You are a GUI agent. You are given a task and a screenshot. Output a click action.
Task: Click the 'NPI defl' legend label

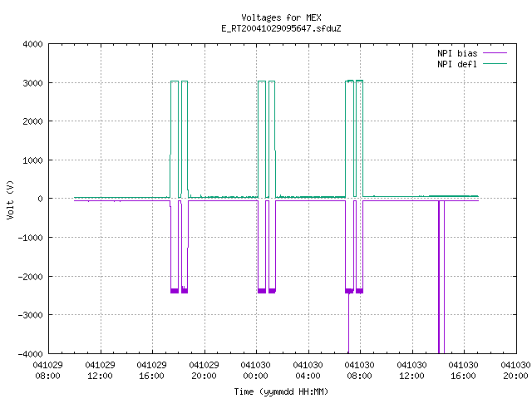click(457, 64)
